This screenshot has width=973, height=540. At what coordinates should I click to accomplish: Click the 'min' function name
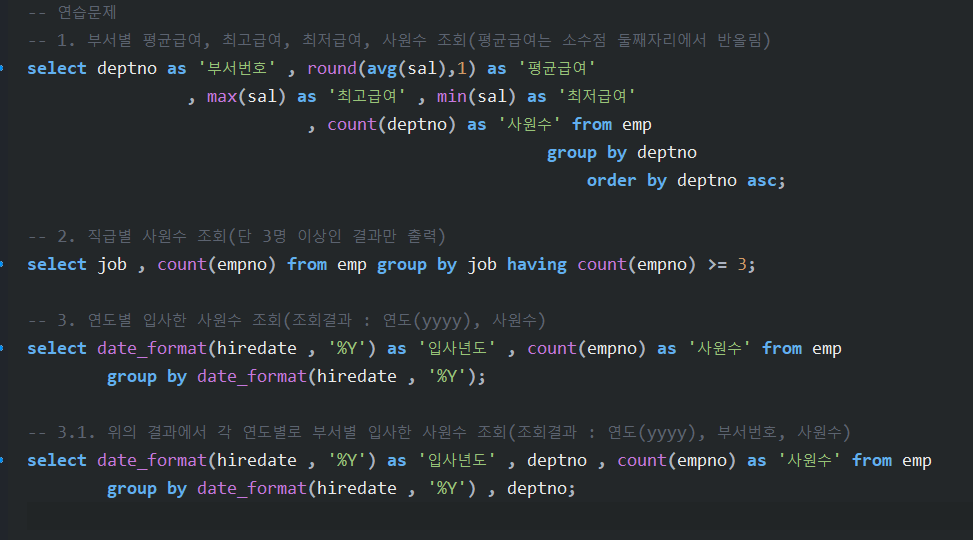point(452,96)
